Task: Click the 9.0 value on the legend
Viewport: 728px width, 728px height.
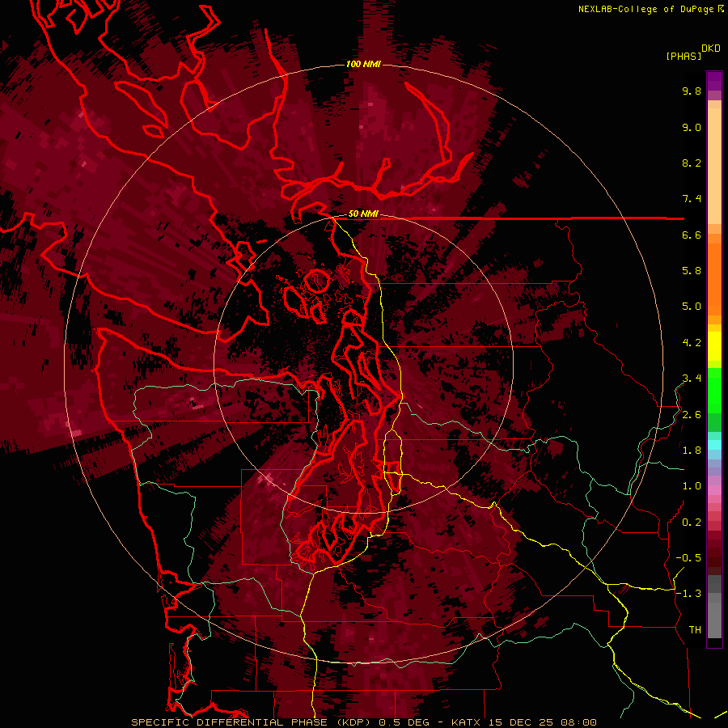Action: point(692,128)
